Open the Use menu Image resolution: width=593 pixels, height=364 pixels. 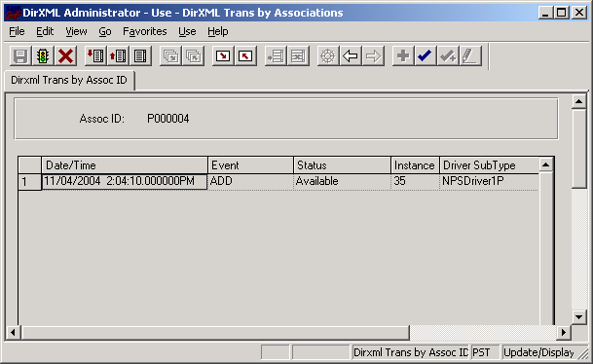pos(187,31)
